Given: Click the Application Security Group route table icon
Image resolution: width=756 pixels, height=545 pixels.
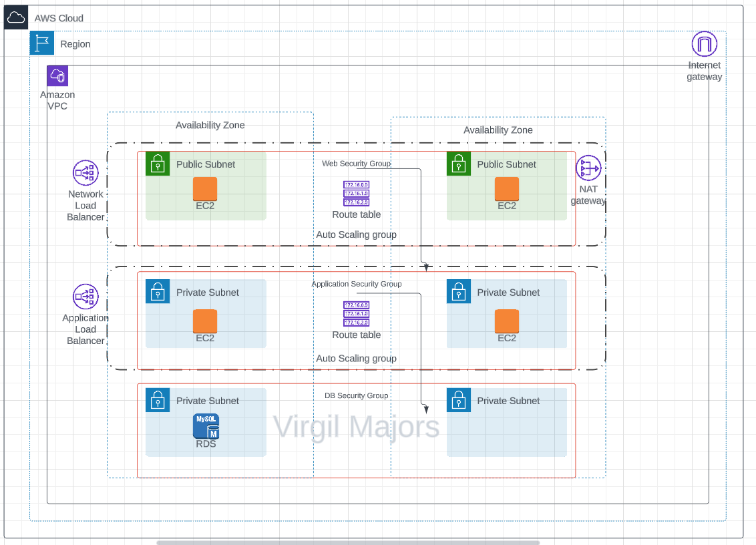Looking at the screenshot, I should click(x=356, y=314).
